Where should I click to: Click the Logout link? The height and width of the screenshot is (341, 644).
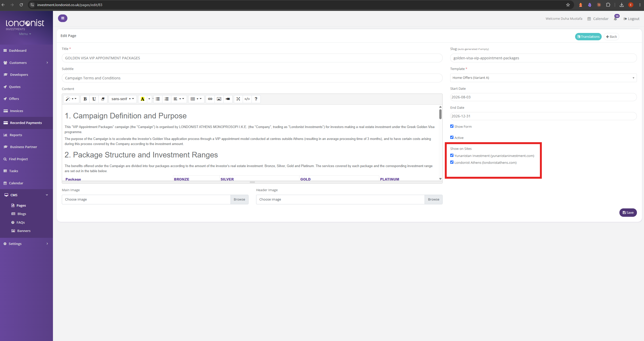631,19
